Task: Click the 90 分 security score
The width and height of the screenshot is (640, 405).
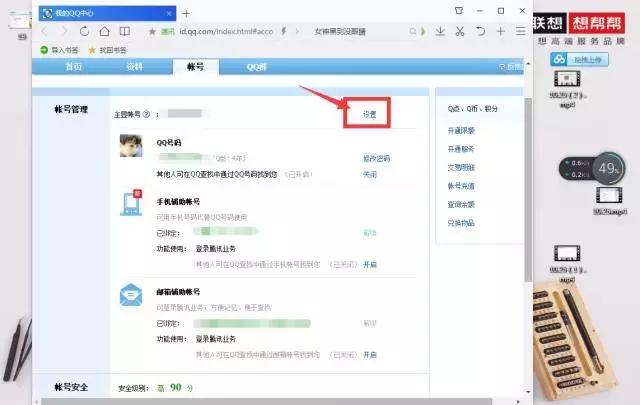Action: [x=181, y=387]
